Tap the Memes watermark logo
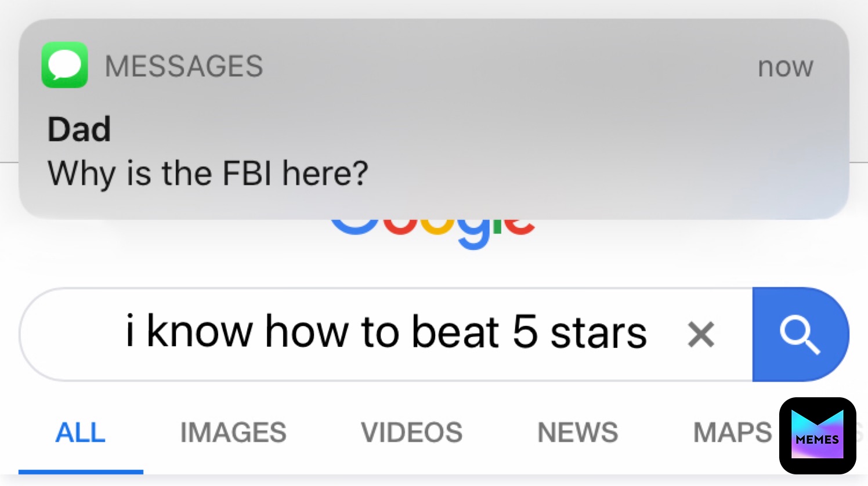Screen dimensions: 868x486 817,436
